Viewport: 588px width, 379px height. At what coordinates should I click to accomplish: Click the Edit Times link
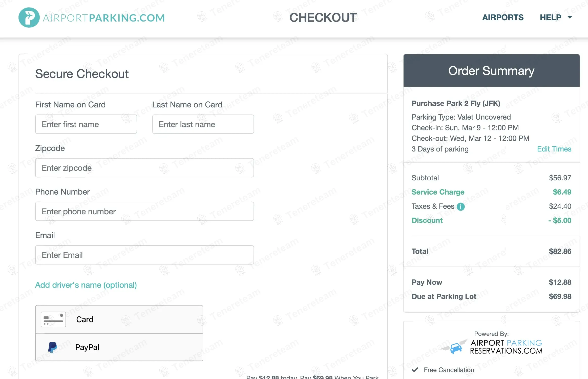click(x=554, y=149)
